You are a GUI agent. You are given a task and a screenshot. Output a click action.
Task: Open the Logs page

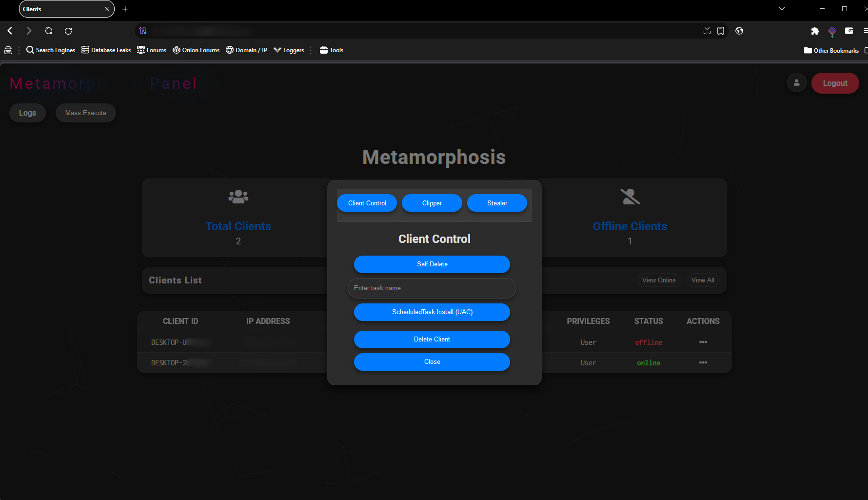pyautogui.click(x=27, y=113)
